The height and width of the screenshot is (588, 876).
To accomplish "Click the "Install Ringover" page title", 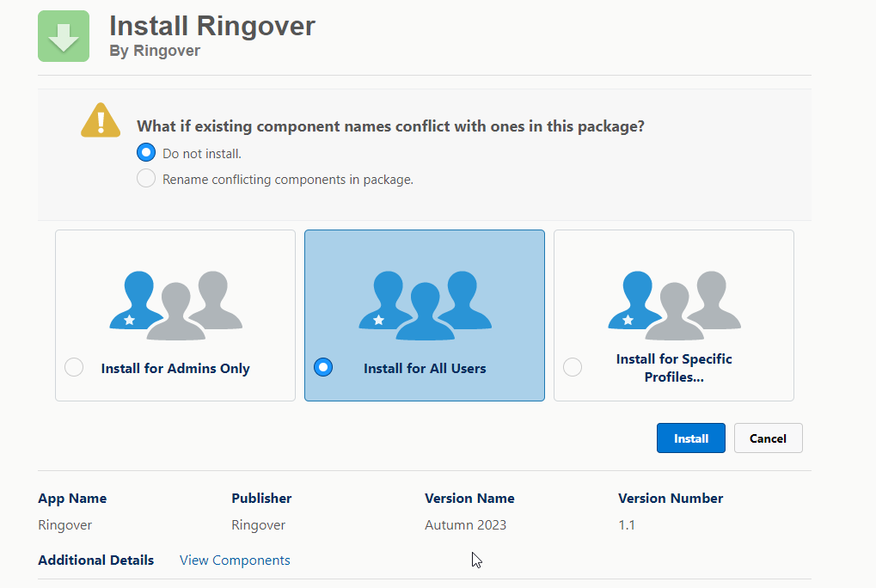I will point(211,26).
